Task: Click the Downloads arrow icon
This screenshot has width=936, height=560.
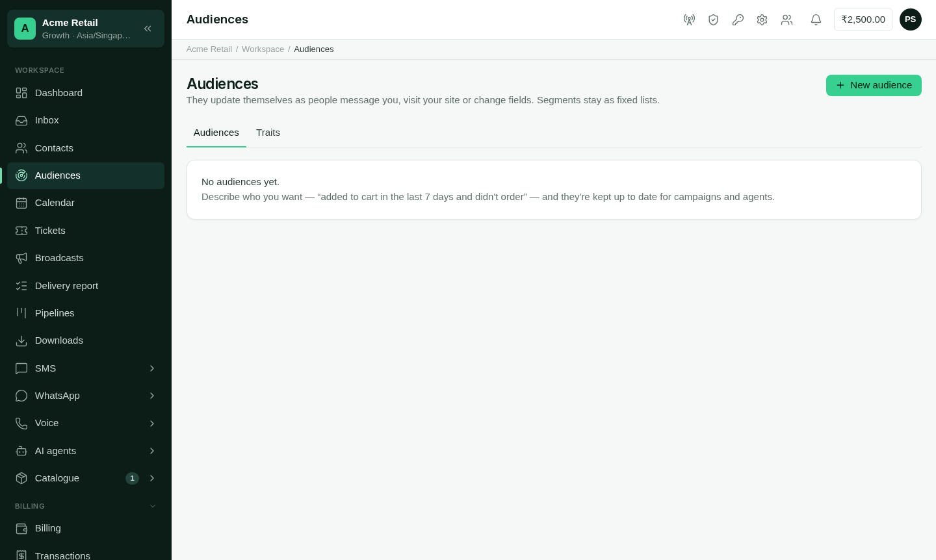Action: point(21,340)
